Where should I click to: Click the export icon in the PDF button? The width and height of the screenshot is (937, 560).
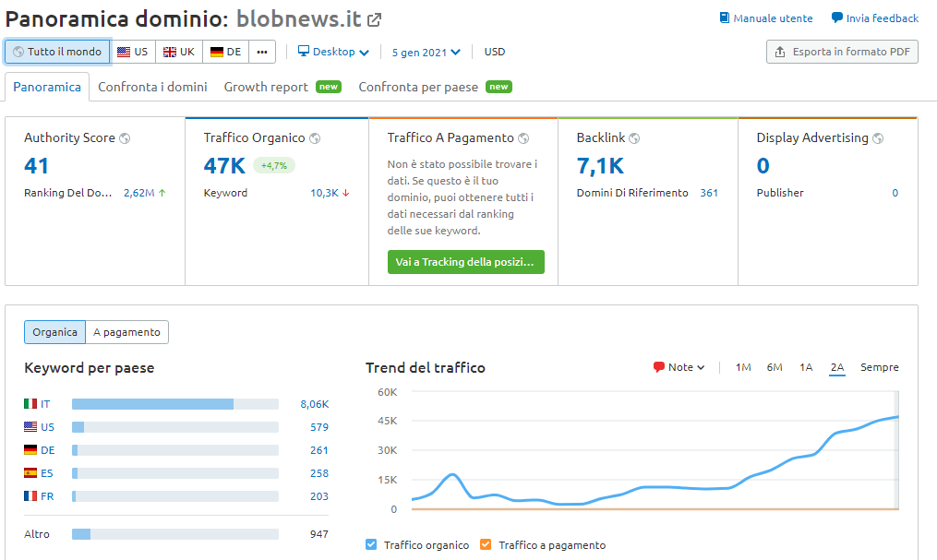(780, 52)
